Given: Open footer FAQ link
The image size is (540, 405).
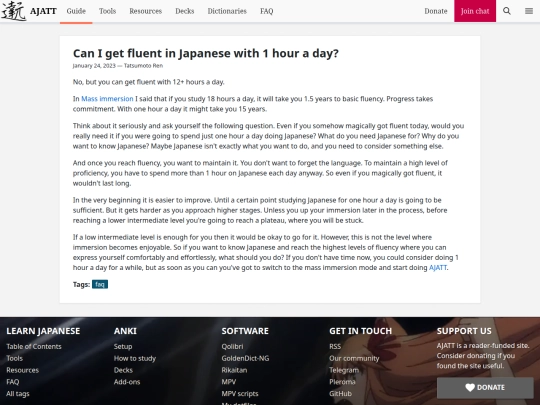Looking at the screenshot, I should click(13, 382).
